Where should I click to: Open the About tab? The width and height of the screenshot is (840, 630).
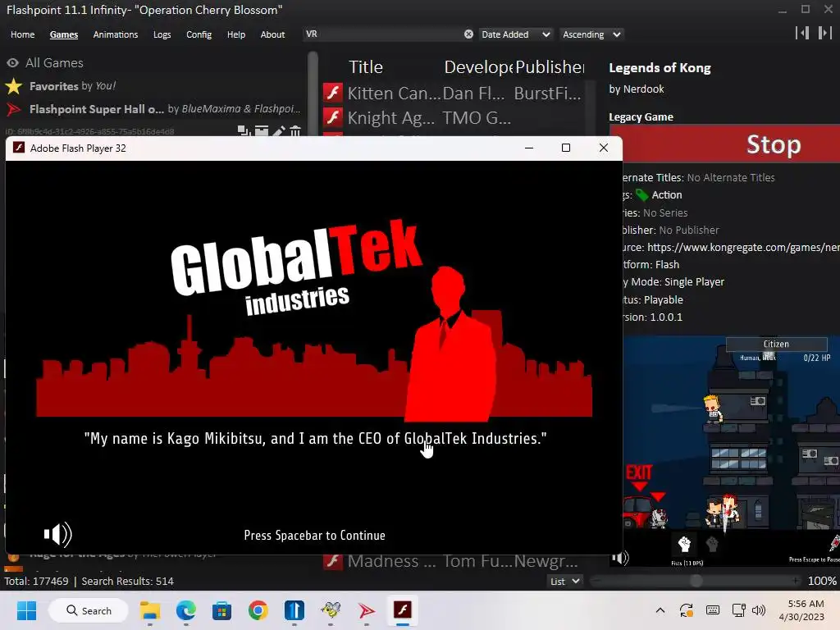click(272, 34)
